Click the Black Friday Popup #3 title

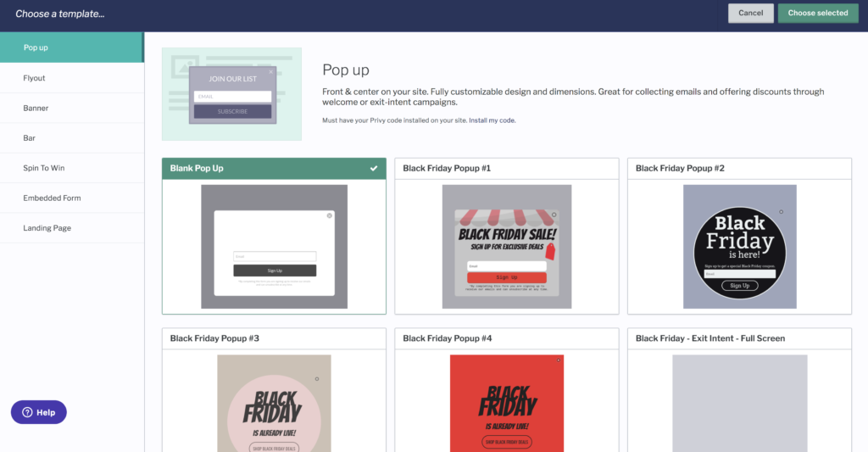(x=214, y=338)
